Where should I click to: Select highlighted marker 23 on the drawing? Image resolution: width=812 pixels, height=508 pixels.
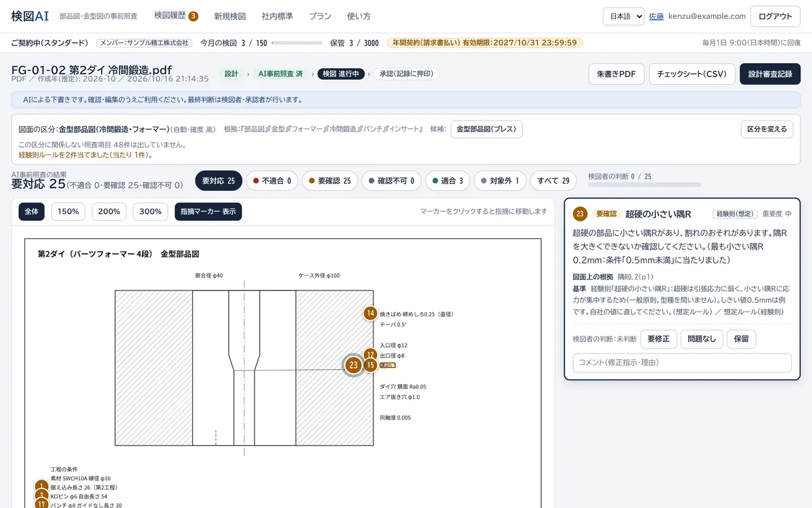click(353, 365)
